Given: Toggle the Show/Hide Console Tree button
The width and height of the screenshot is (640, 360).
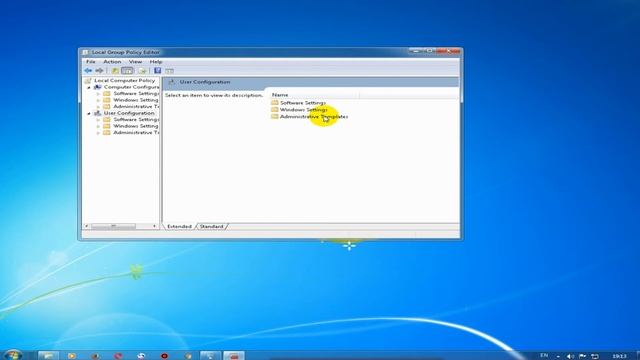Looking at the screenshot, I should 127,71.
